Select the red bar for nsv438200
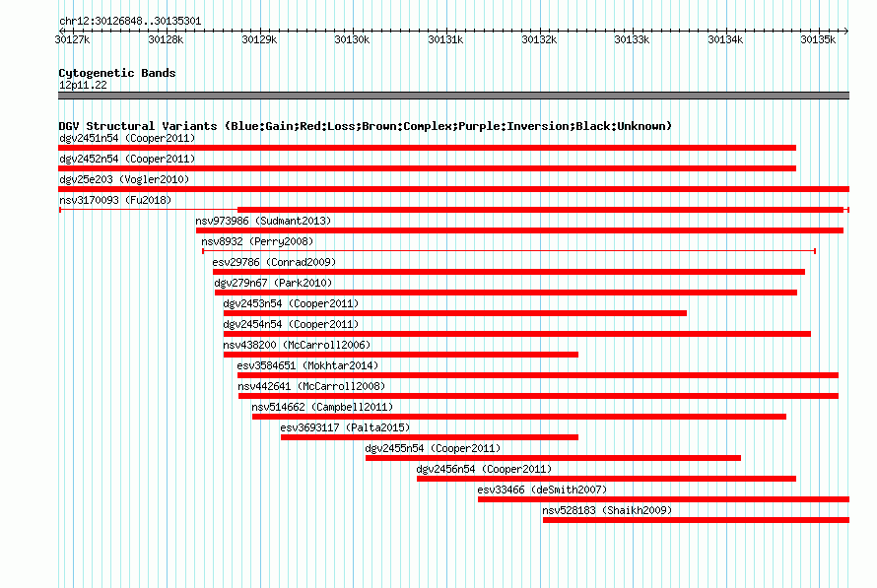This screenshot has width=877, height=588. (x=400, y=355)
